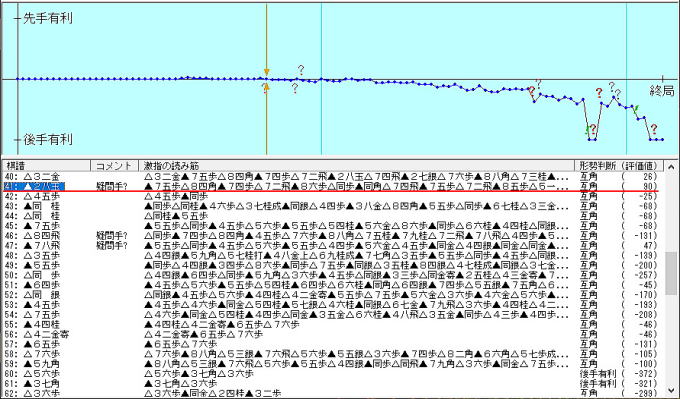Click the orange arrow marker on the graph
The width and height of the screenshot is (680, 399).
(267, 72)
